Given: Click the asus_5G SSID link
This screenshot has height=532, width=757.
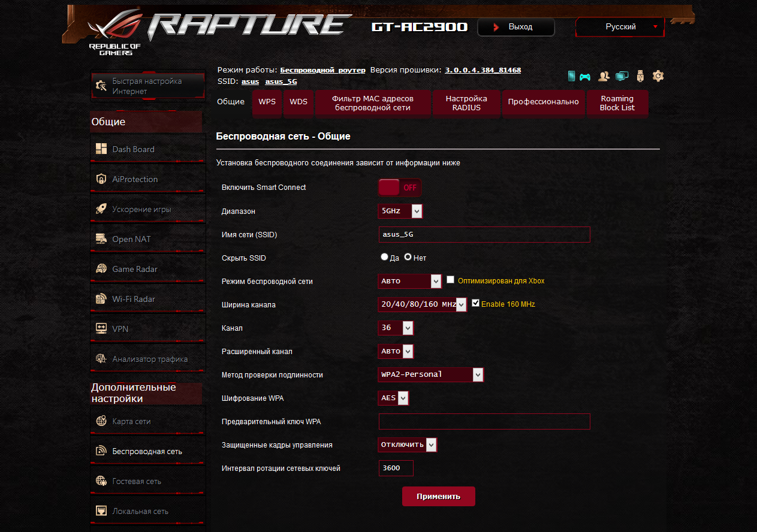Looking at the screenshot, I should coord(281,81).
